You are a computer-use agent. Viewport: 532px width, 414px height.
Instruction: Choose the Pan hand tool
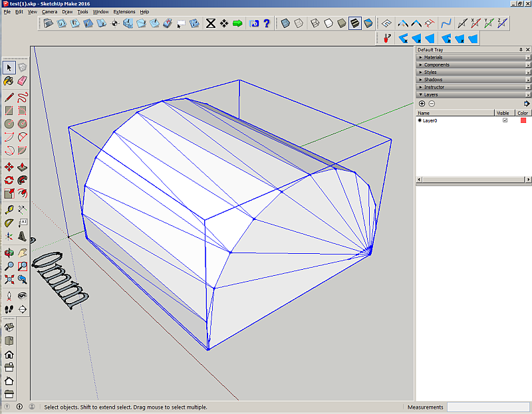(x=22, y=253)
